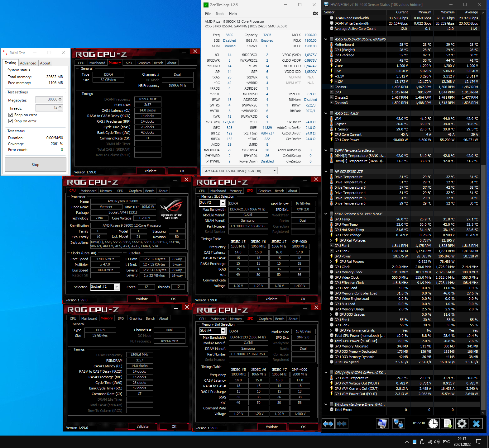This screenshot has width=489, height=448.
Task: Click the Vcore voltage bolt icon in HWiNFO
Action: [332, 66]
